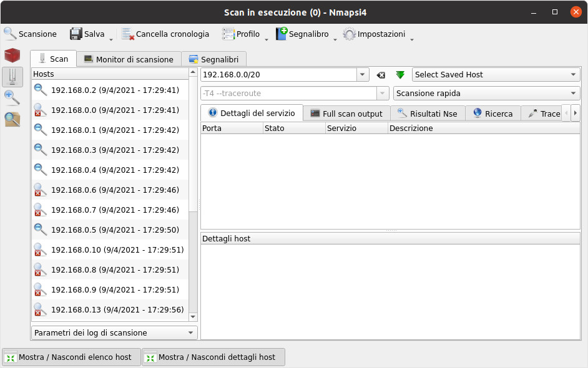Click the red-X icon of host 192.168.0.13

coord(40,309)
